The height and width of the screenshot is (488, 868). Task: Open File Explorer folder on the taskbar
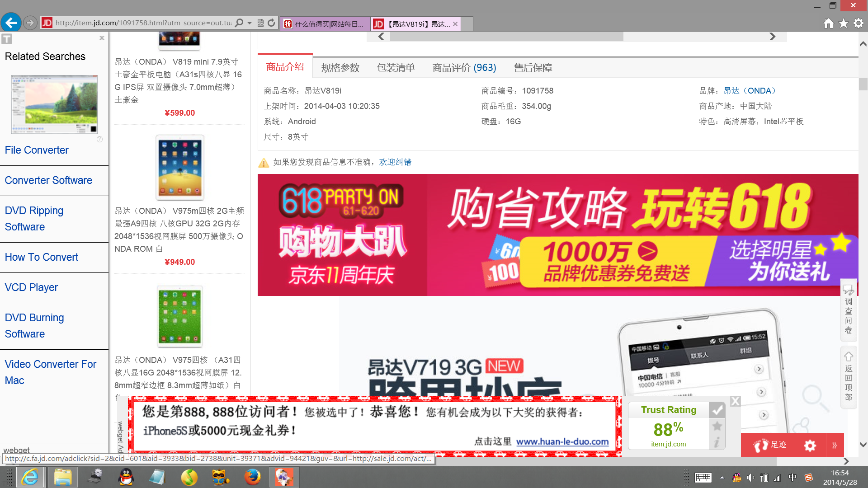pyautogui.click(x=63, y=477)
